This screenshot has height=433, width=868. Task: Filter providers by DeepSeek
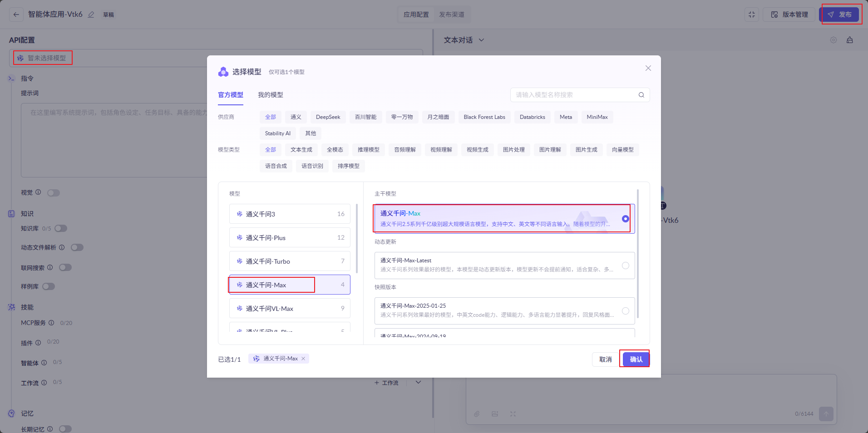pos(328,117)
